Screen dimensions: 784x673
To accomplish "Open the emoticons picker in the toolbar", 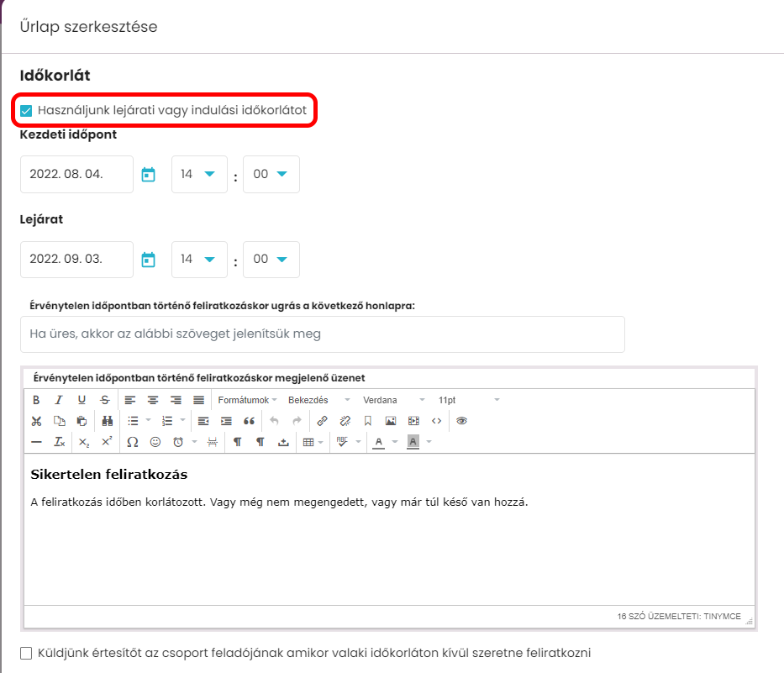I will [155, 442].
